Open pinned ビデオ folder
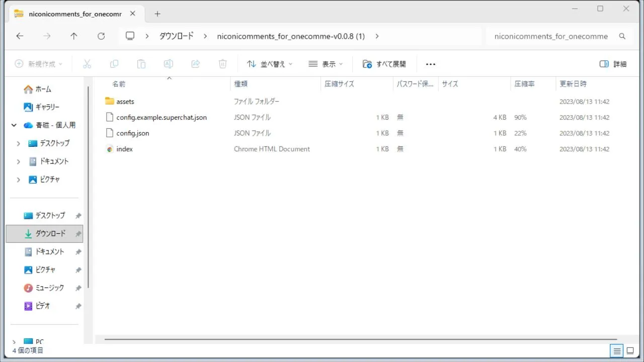This screenshot has width=644, height=362. pos(43,306)
